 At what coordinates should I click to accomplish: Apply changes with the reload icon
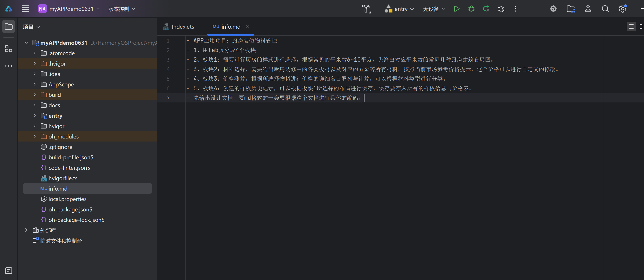tap(486, 9)
